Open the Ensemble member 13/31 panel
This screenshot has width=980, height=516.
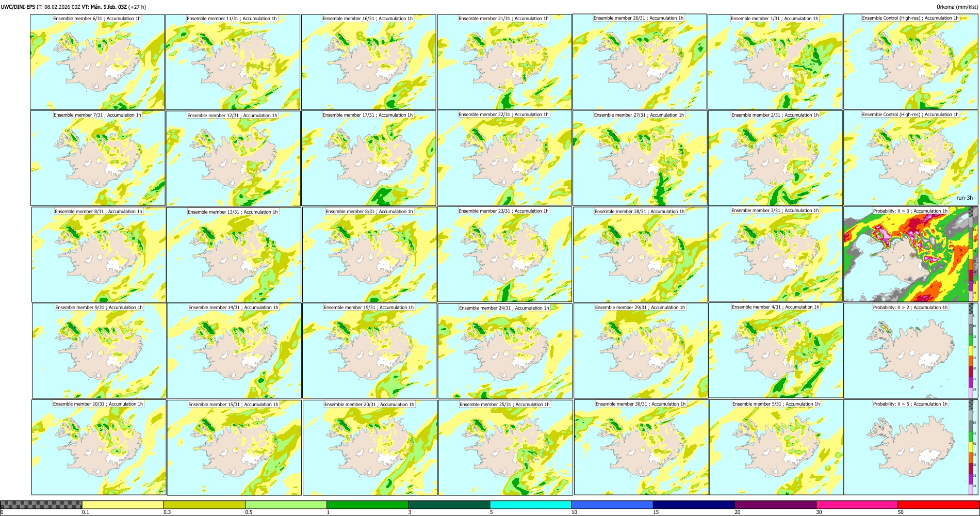click(234, 255)
